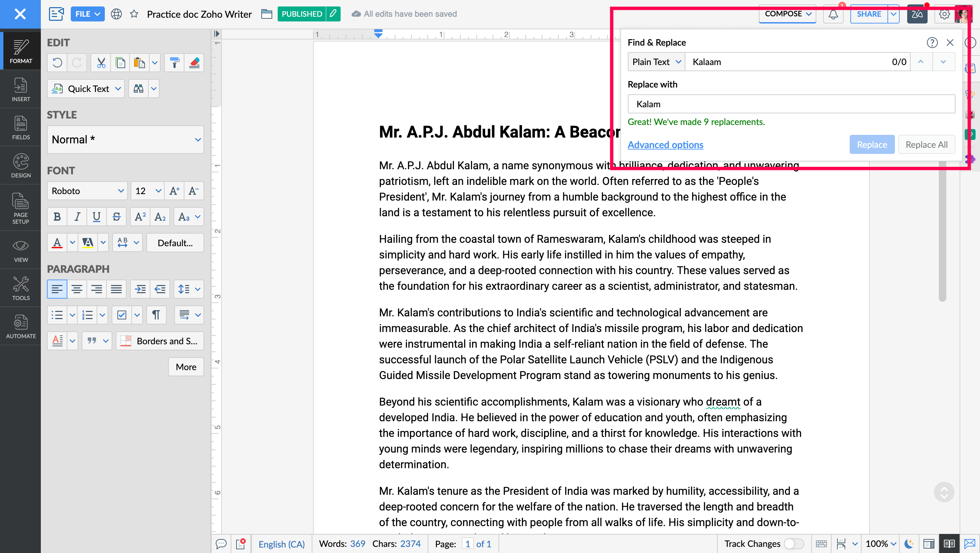Undo the last edit
Screen dimensions: 980x553
(57, 63)
